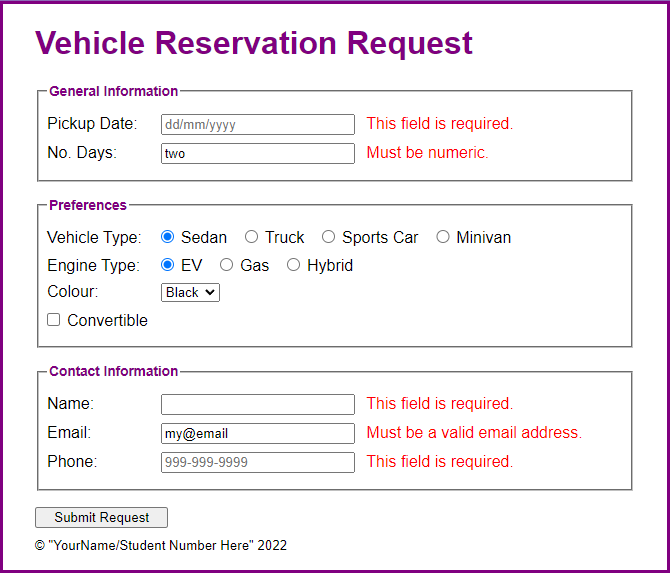Click the Must be numeric error message
This screenshot has width=670, height=573.
[x=427, y=153]
